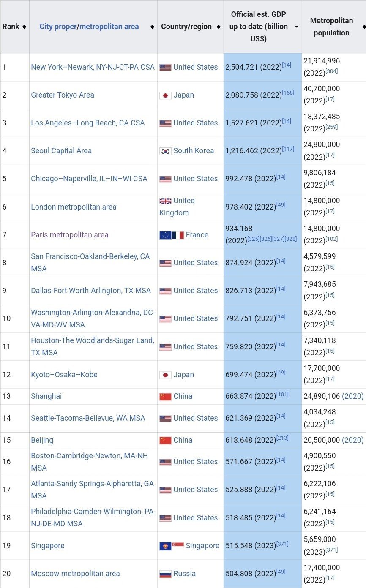Click the Singapore flag icon
366x588 pixels.
(x=178, y=546)
